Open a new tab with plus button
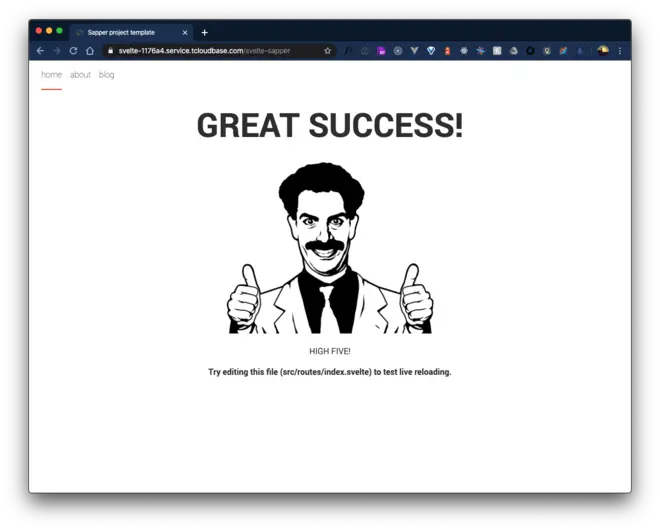The height and width of the screenshot is (531, 660). coord(205,32)
